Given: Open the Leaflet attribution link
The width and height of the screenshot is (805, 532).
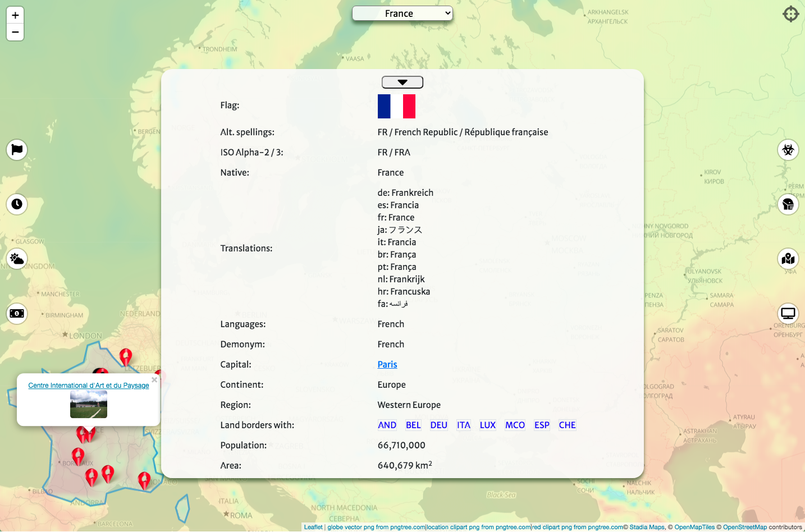Looking at the screenshot, I should [313, 527].
